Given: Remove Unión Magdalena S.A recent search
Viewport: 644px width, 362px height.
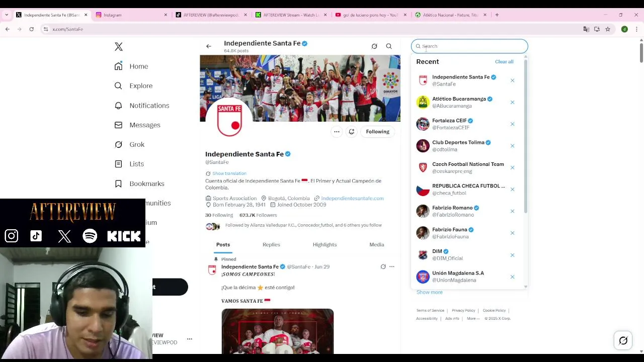Looking at the screenshot, I should [512, 277].
